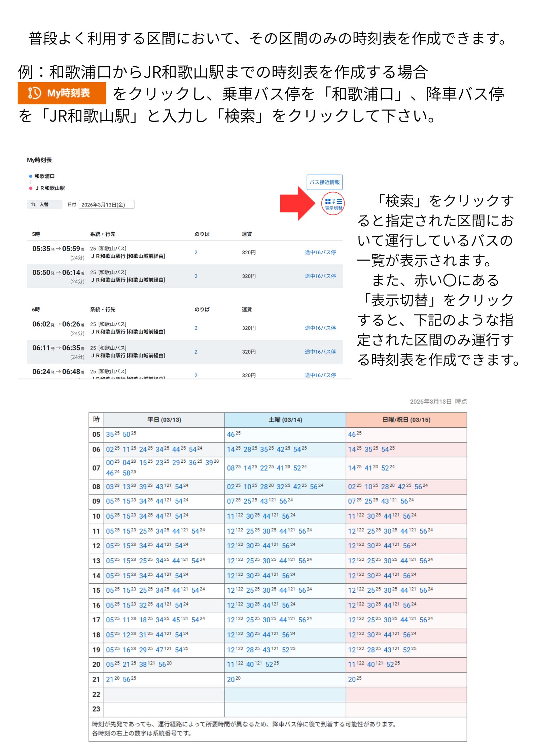Show 途中16バス停 for the 06:02 departure
534x756 pixels.
320,328
